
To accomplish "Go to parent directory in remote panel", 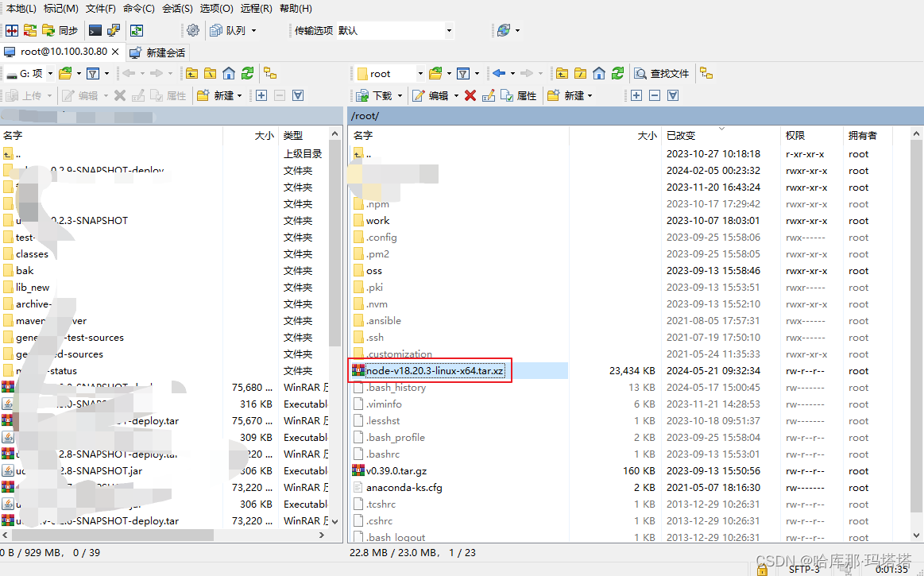I will coord(563,74).
